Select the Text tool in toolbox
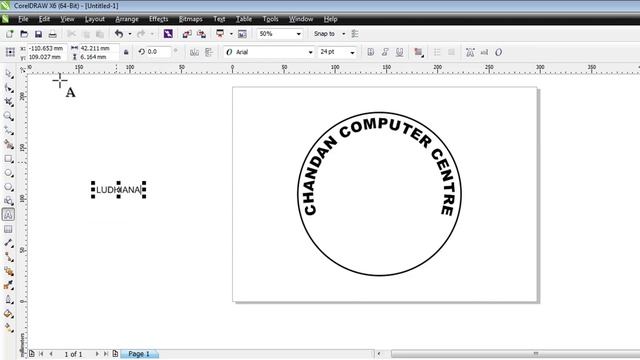Image resolution: width=640 pixels, height=360 pixels. point(9,215)
